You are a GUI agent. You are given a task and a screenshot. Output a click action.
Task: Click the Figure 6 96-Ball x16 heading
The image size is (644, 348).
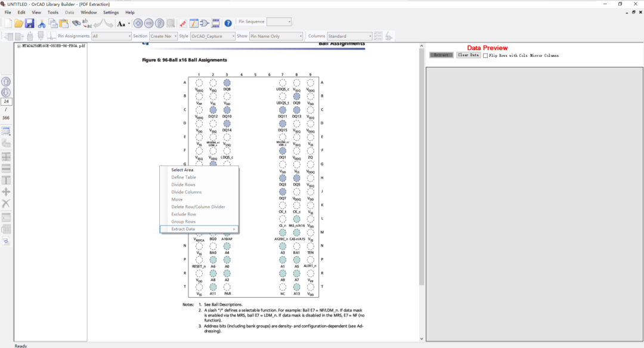(x=184, y=60)
